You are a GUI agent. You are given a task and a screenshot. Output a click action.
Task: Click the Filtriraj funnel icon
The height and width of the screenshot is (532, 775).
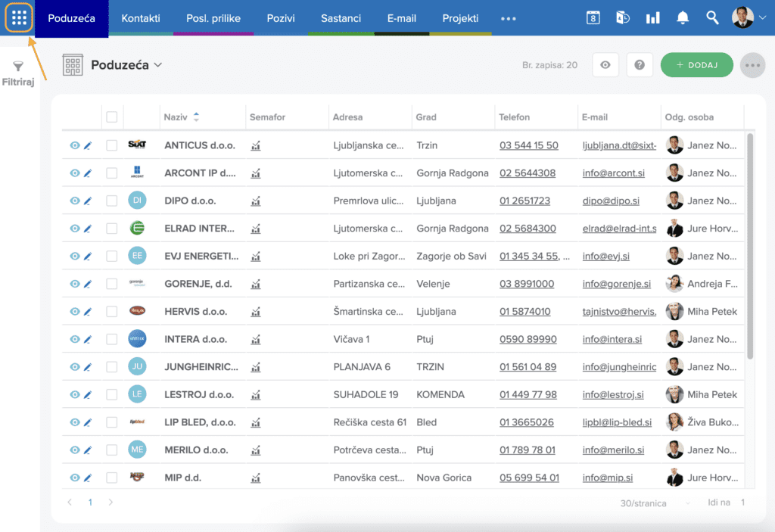coord(19,67)
